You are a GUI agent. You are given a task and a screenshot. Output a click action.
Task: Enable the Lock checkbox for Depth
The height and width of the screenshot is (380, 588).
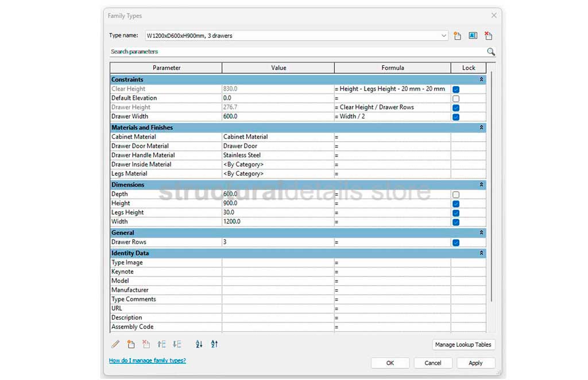pos(456,195)
